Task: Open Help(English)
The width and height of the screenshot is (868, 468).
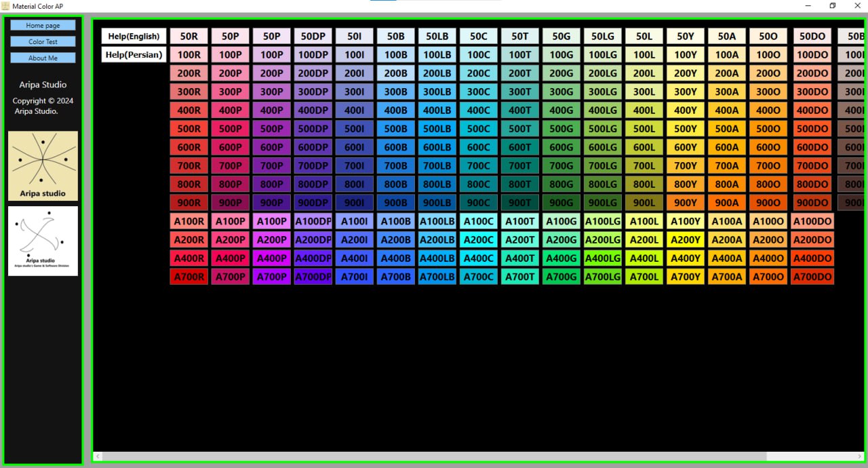Action: tap(134, 36)
